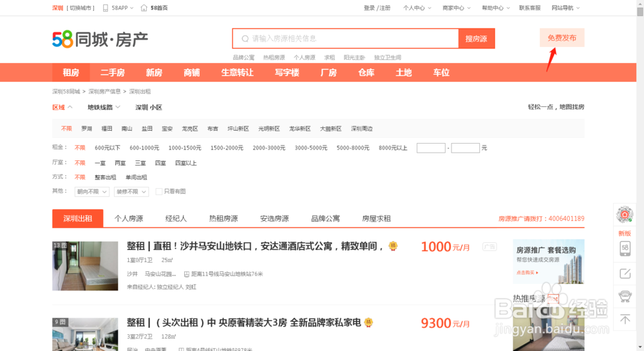
Task: Open the 写字楼 navigation tab
Action: click(x=287, y=73)
